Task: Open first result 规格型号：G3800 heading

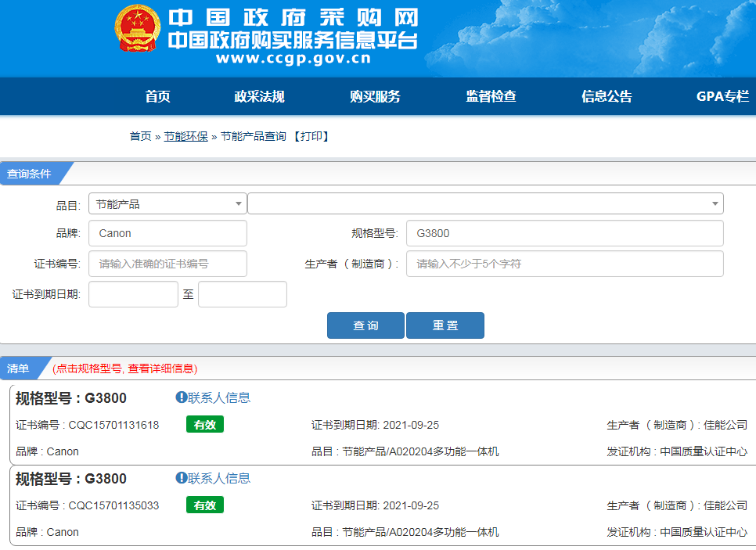Action: [x=71, y=398]
